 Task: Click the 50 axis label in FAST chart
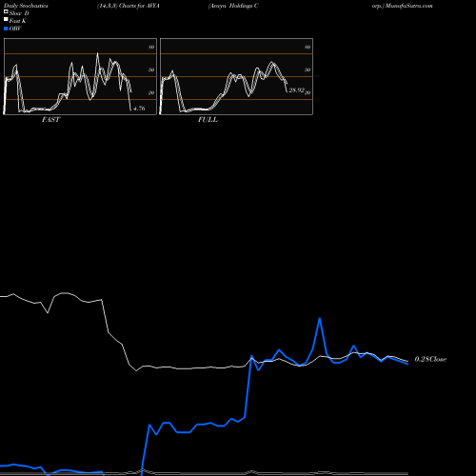(x=151, y=69)
